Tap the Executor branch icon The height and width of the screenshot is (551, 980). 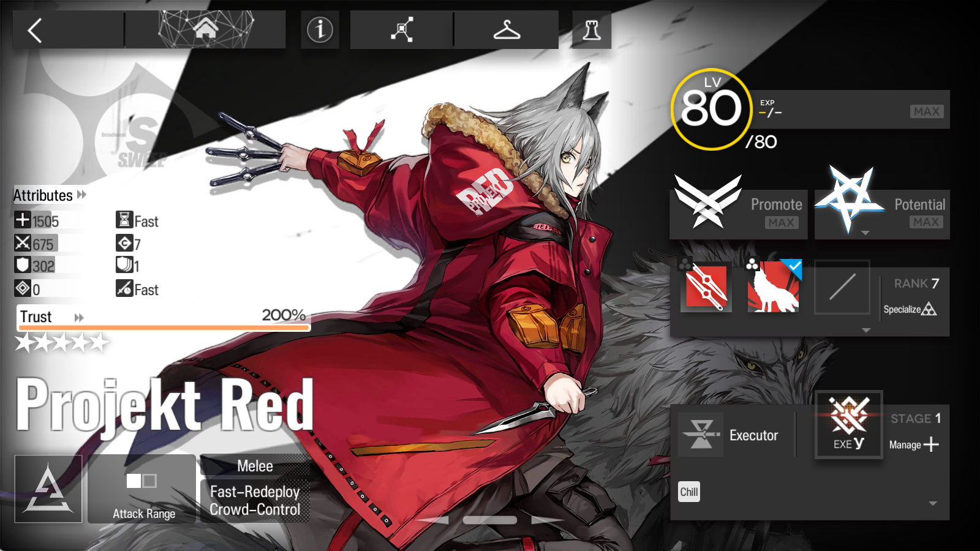[701, 435]
